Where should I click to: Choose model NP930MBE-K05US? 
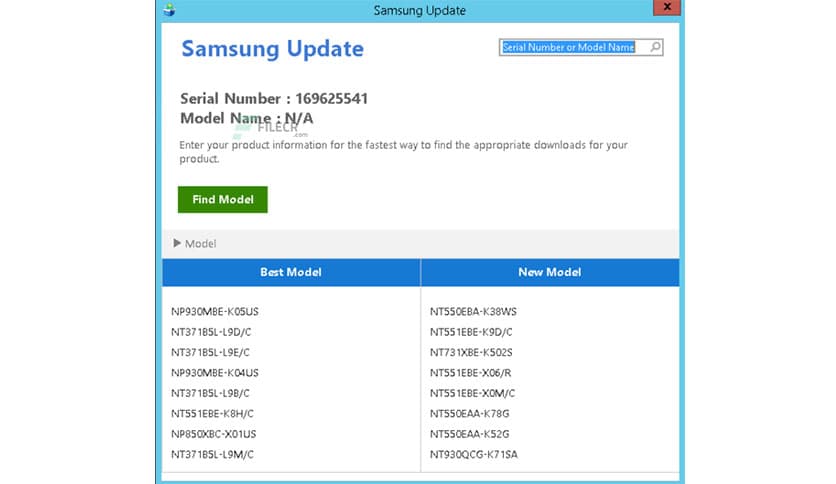215,311
